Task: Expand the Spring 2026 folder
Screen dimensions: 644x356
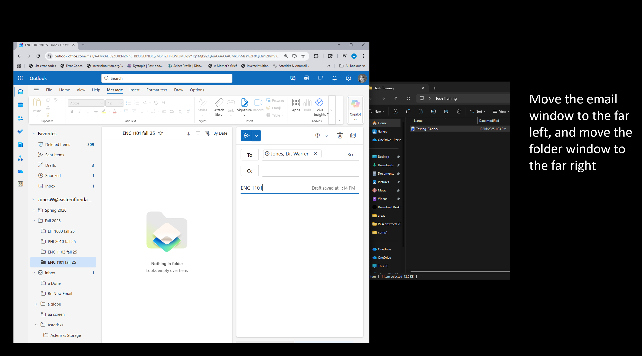Action: point(33,210)
